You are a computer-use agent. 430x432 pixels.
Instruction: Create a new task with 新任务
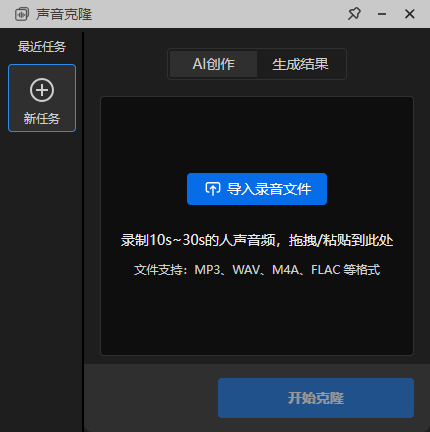(x=42, y=98)
